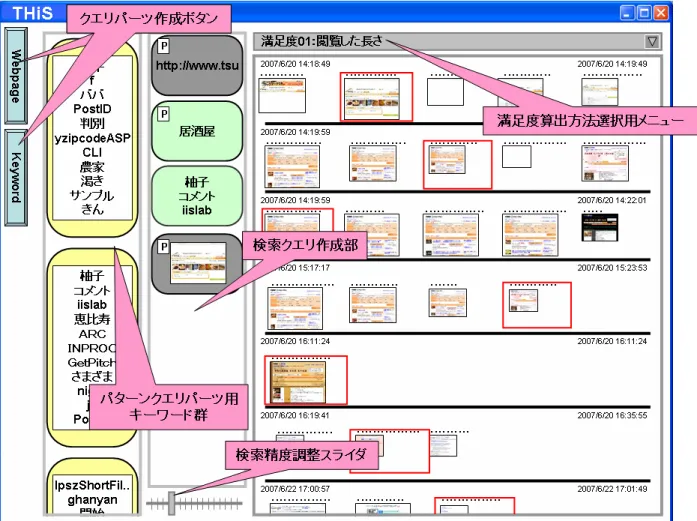Click timestamp 2007/6/20 16:35:55
697x521 pixels.
coord(612,415)
